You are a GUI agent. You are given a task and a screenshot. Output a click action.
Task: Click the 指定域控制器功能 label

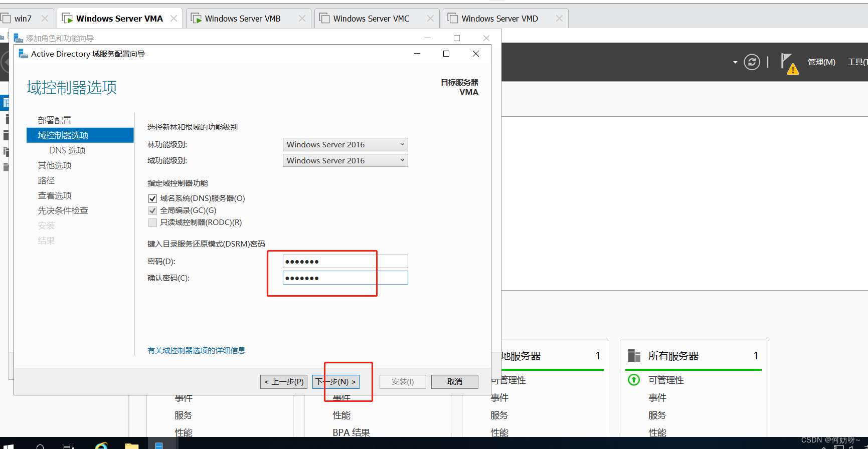(178, 183)
